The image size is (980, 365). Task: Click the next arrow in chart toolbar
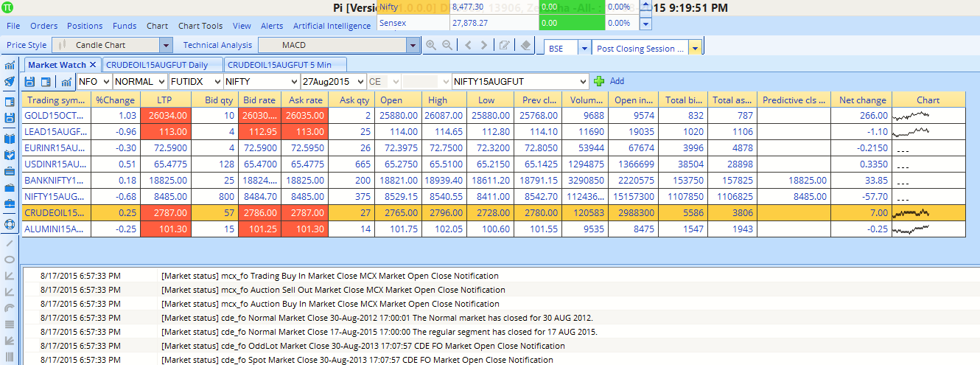[x=483, y=45]
